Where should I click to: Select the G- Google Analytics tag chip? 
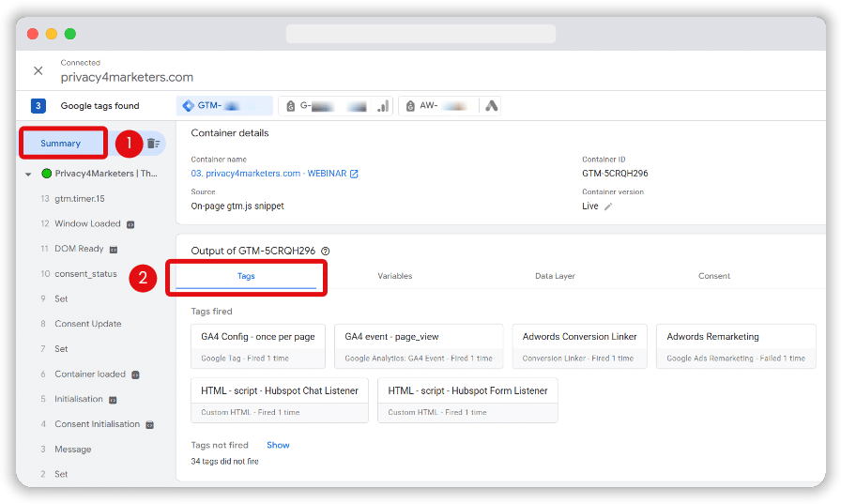(x=336, y=106)
